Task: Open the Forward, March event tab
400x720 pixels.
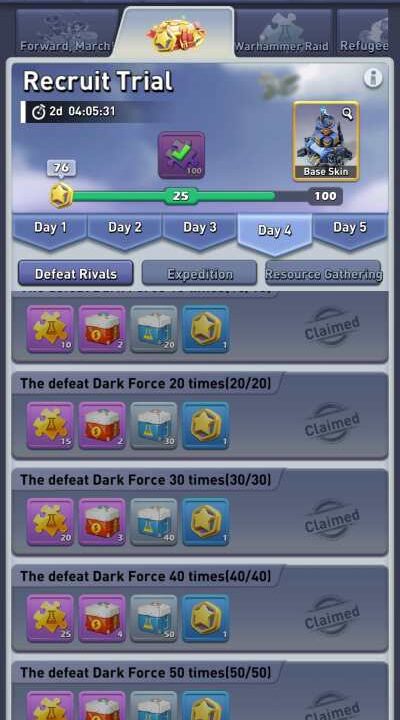Action: (67, 32)
